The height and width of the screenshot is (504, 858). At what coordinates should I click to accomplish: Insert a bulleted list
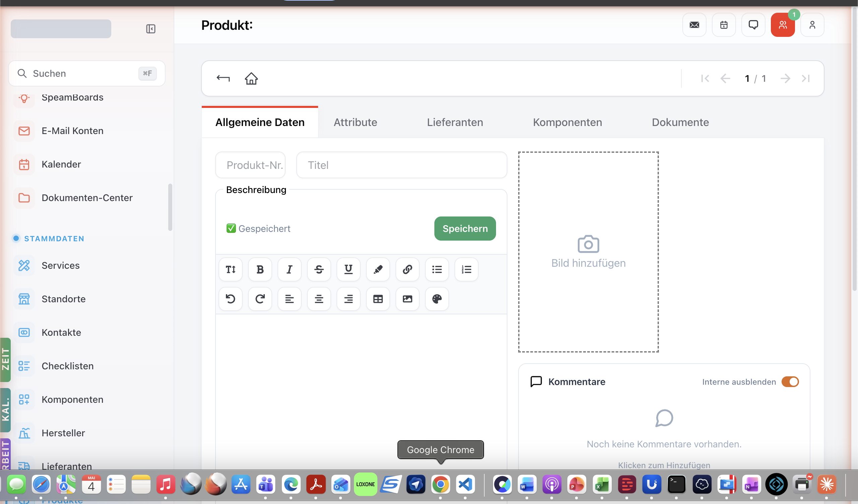437,269
